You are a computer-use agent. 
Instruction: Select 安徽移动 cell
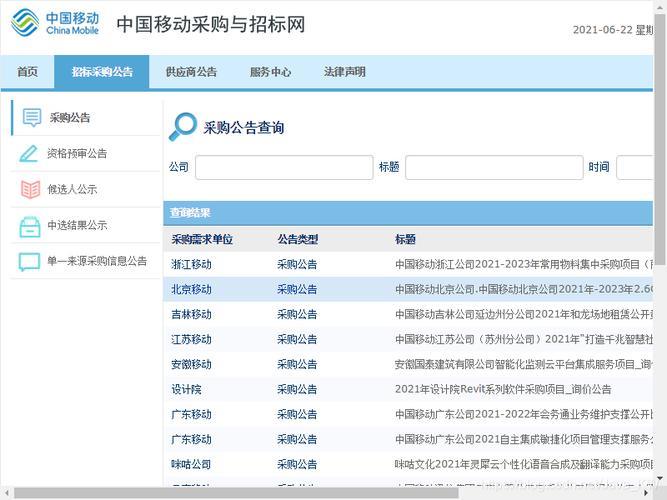(191, 364)
